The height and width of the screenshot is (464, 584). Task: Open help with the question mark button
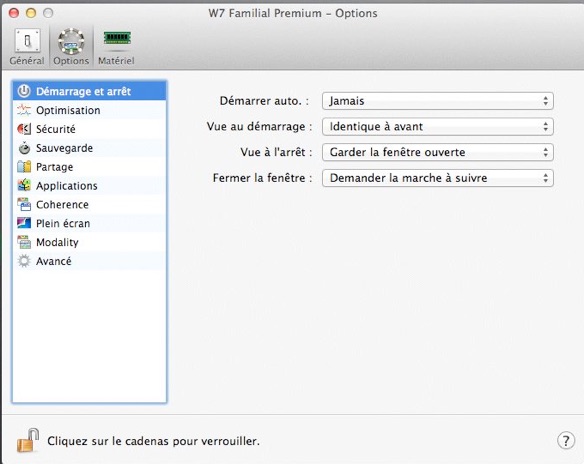[566, 441]
